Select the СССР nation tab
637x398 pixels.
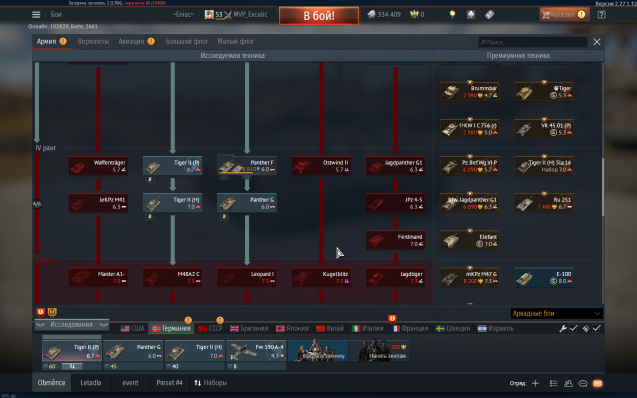tap(210, 328)
